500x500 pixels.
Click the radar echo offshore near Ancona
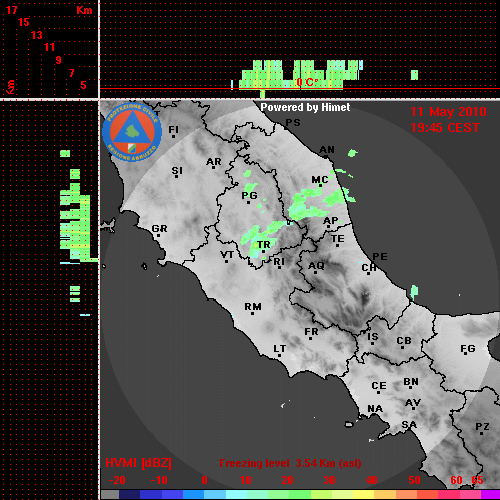pos(353,153)
